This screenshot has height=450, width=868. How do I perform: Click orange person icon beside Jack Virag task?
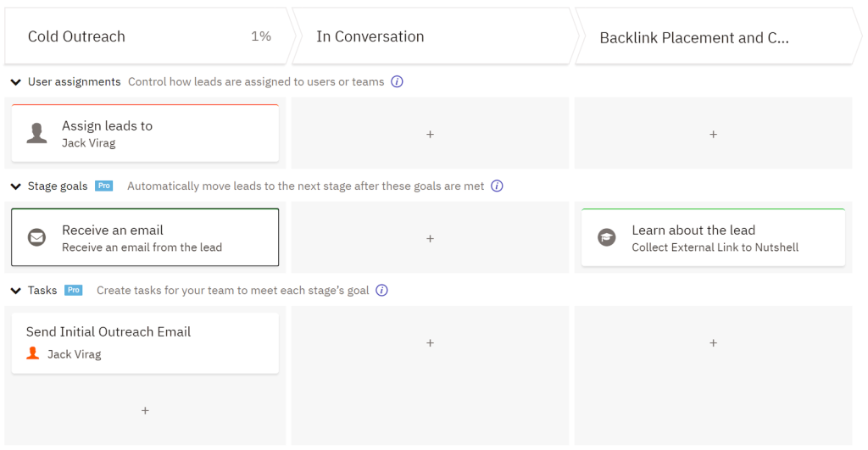point(33,353)
